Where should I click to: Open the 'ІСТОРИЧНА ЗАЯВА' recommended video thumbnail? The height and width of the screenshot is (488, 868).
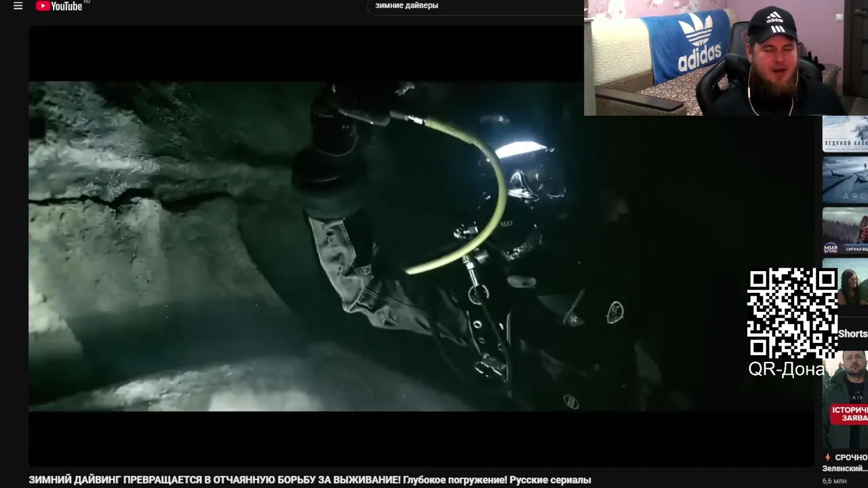(845, 400)
